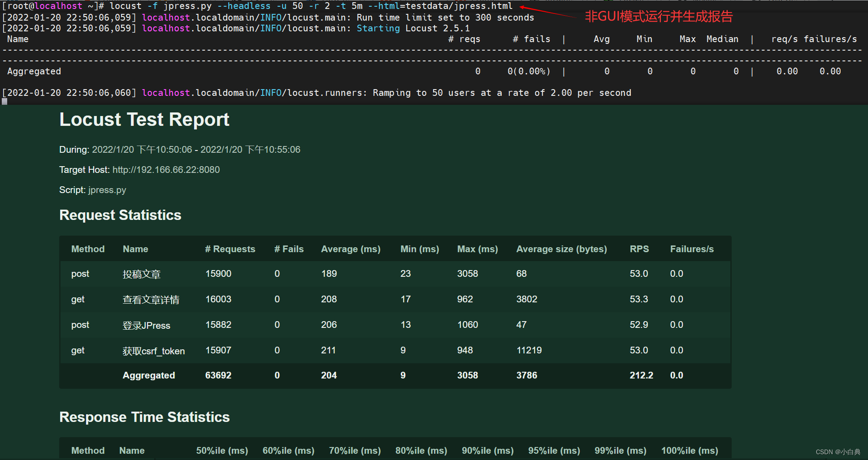Click the average size value 68
Image resolution: width=868 pixels, height=460 pixels.
point(521,274)
